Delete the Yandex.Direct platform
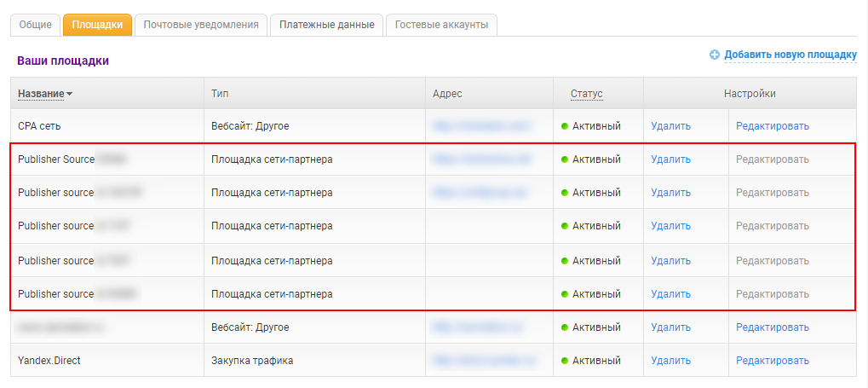Viewport: 868px width, 388px height. (x=670, y=361)
